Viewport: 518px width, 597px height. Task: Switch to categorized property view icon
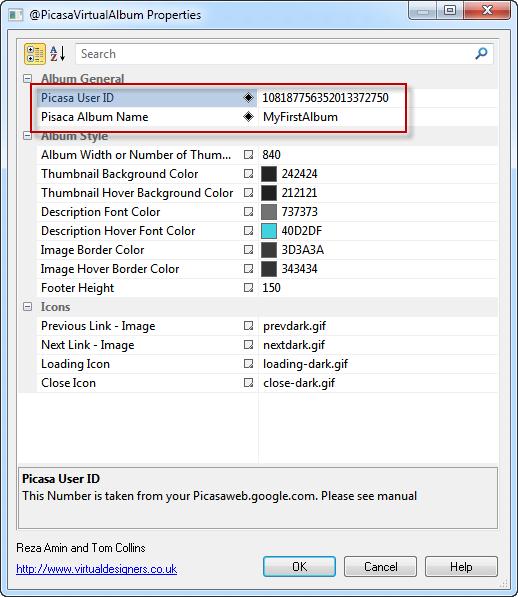35,54
